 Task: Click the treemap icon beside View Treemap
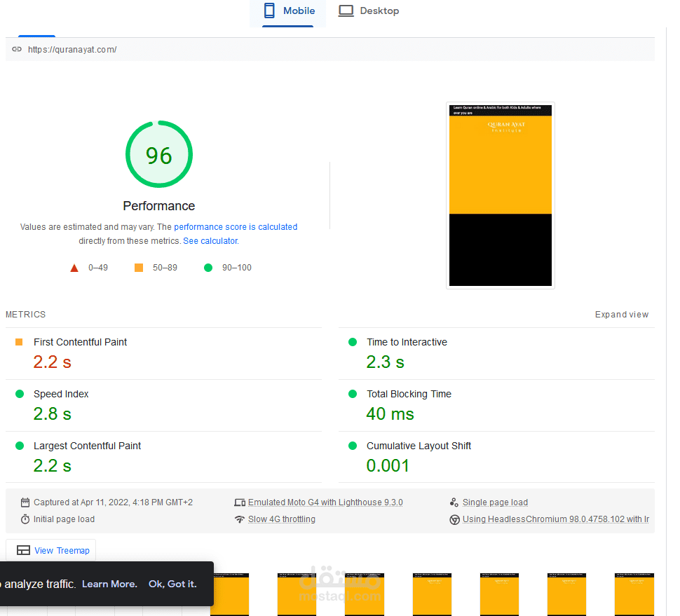(x=23, y=550)
